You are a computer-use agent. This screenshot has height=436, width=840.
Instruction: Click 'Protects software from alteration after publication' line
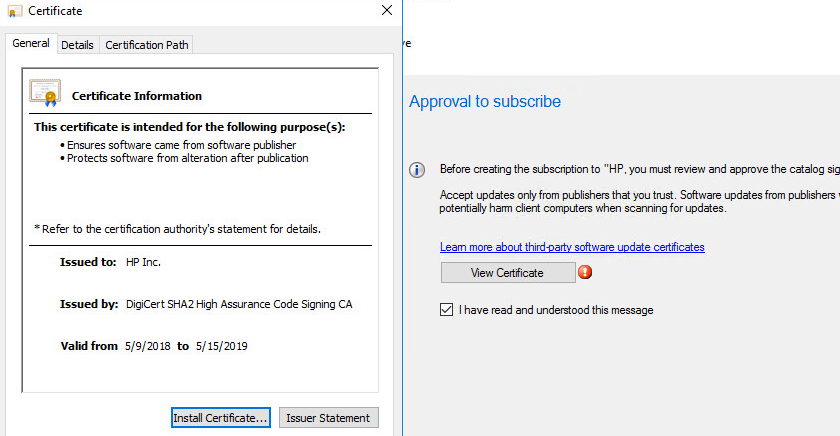pos(188,159)
